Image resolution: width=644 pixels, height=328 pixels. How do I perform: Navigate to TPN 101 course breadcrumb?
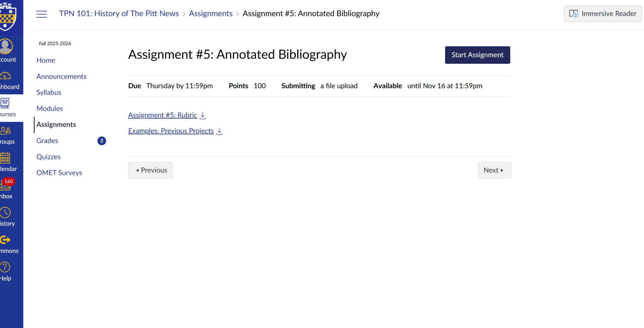pos(119,14)
